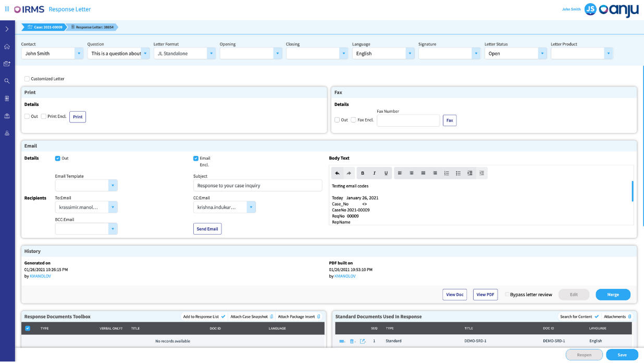Select Response Letter: 38854 breadcrumb
The image size is (644, 363).
click(x=93, y=27)
